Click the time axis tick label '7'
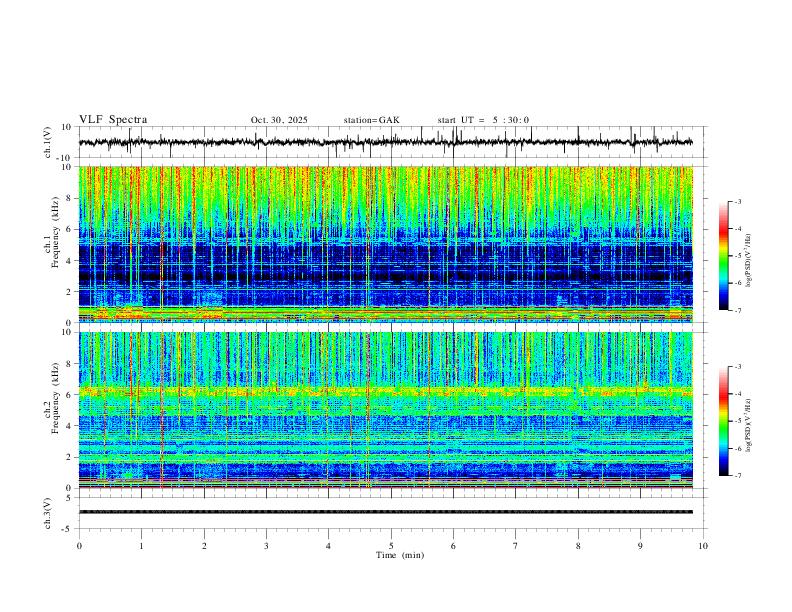This screenshot has height=612, width=792. tap(516, 546)
